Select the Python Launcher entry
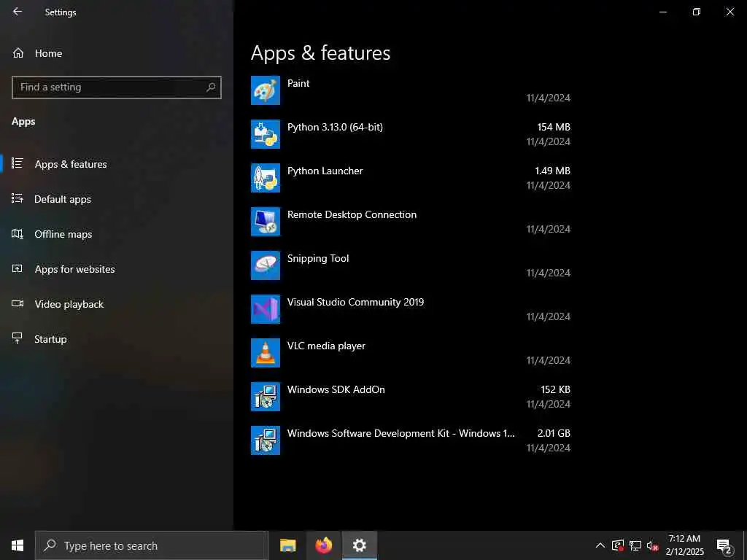The width and height of the screenshot is (747, 560). click(x=325, y=171)
